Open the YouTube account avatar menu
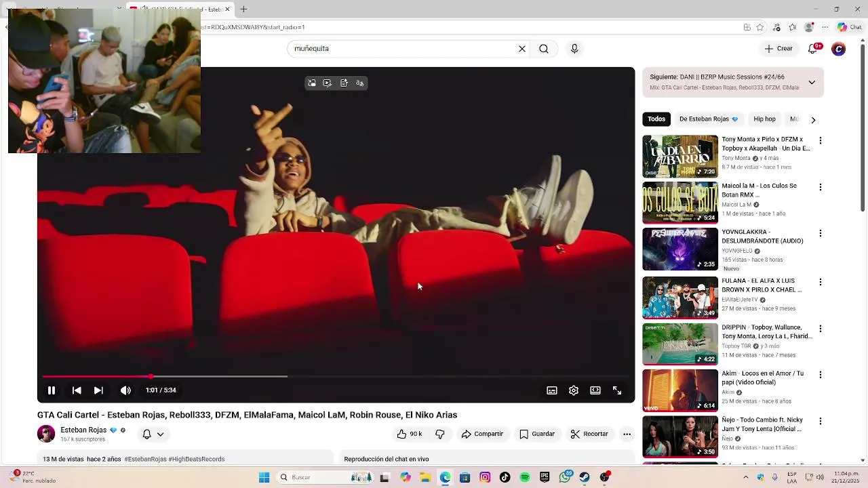 click(839, 49)
